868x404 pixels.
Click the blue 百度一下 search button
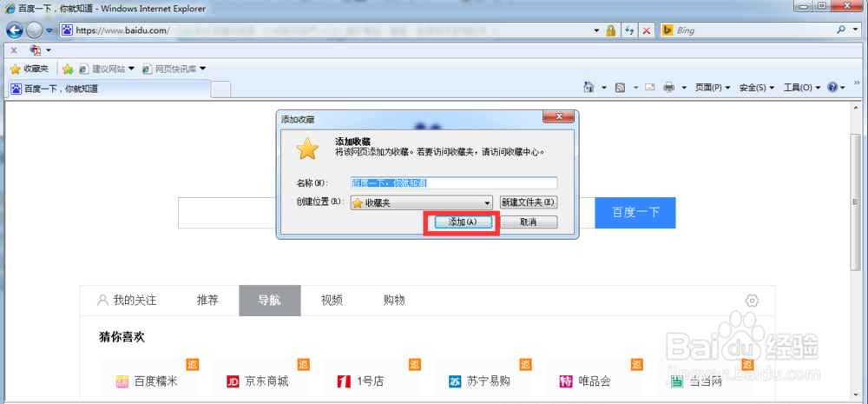click(x=635, y=213)
